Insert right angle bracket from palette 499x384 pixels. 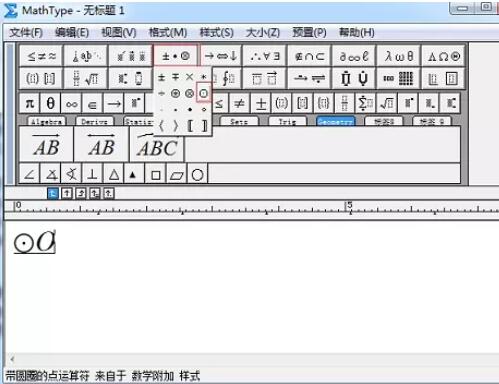click(176, 126)
